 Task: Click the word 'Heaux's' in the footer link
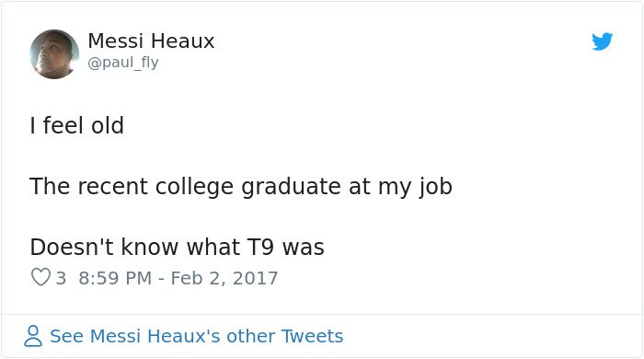tap(184, 336)
